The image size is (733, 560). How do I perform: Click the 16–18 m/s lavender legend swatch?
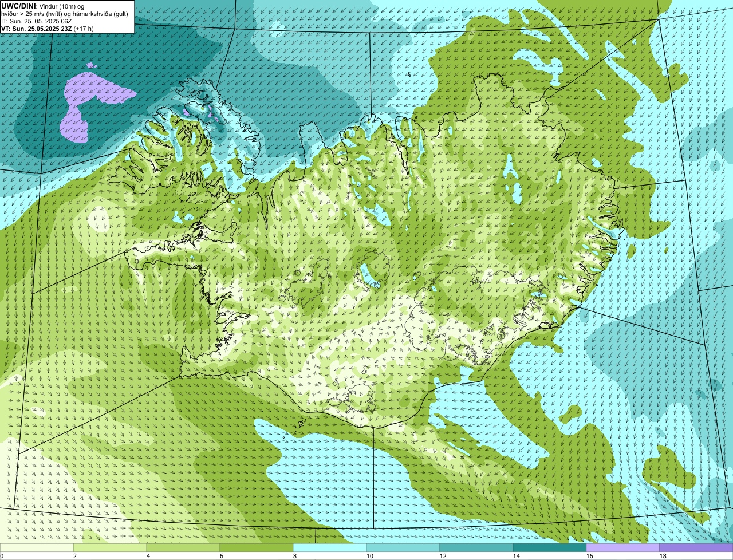pos(623,547)
